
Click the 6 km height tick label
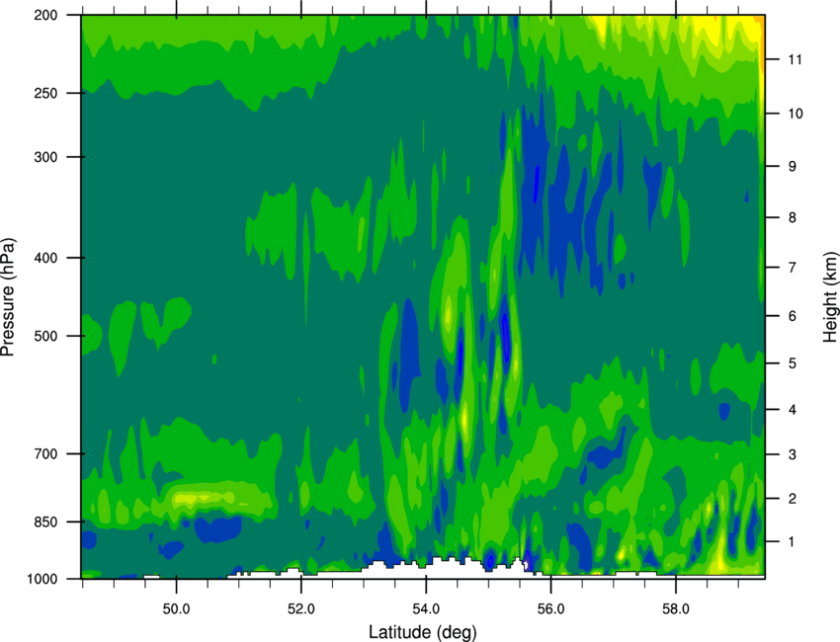pos(793,316)
